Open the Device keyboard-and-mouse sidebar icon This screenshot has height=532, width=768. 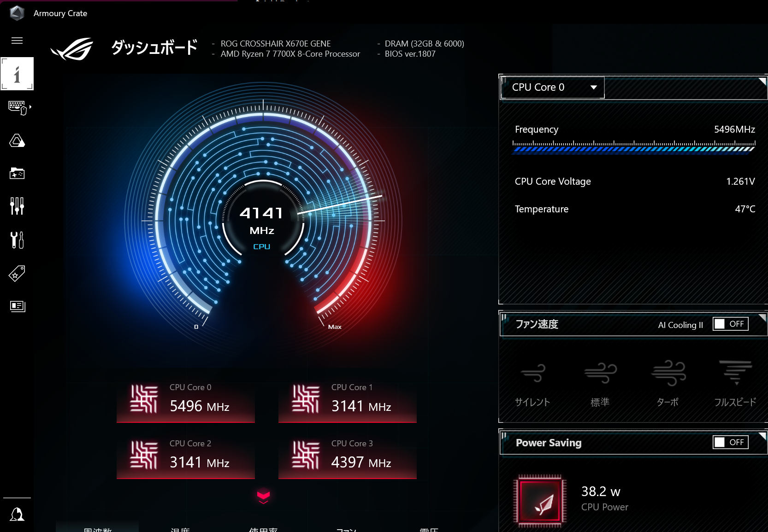17,107
